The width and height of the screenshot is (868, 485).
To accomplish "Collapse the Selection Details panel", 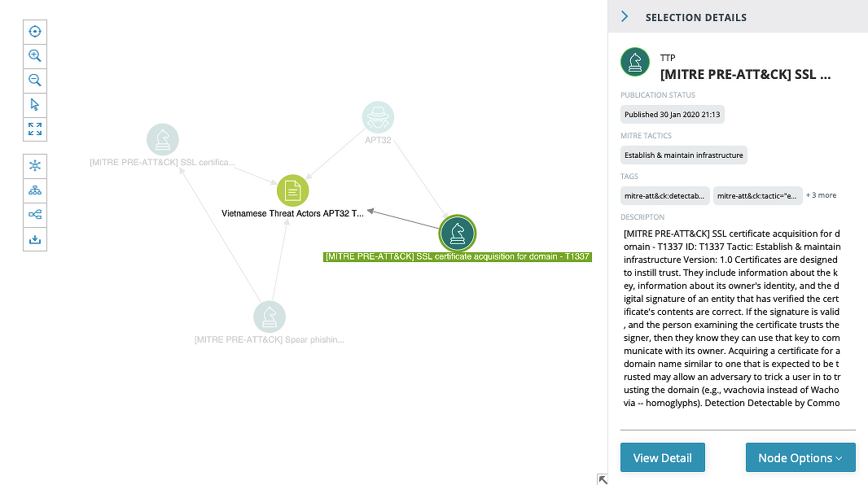I will [x=625, y=16].
